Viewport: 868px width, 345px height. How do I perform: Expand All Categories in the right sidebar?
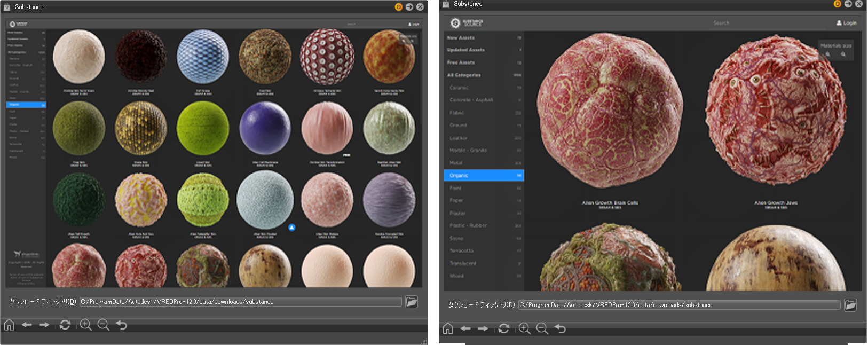pos(464,75)
